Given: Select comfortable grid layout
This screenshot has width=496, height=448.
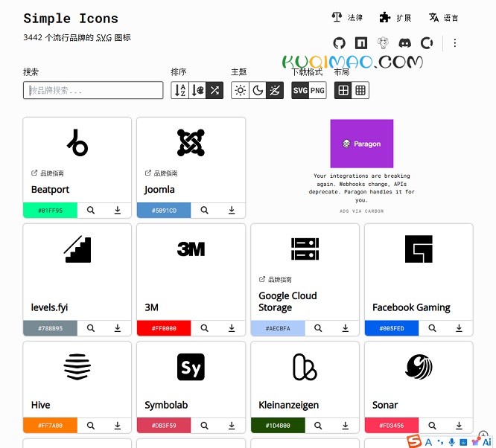Looking at the screenshot, I should pos(343,91).
